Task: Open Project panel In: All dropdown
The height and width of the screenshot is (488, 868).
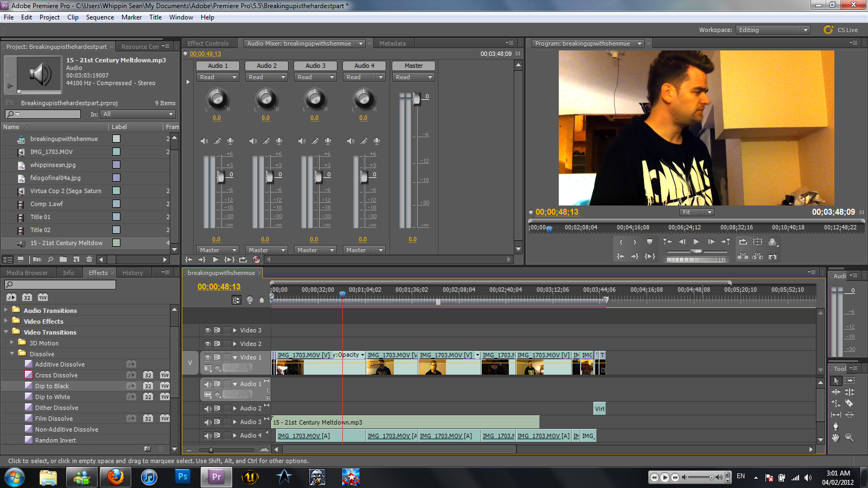Action: tap(138, 114)
